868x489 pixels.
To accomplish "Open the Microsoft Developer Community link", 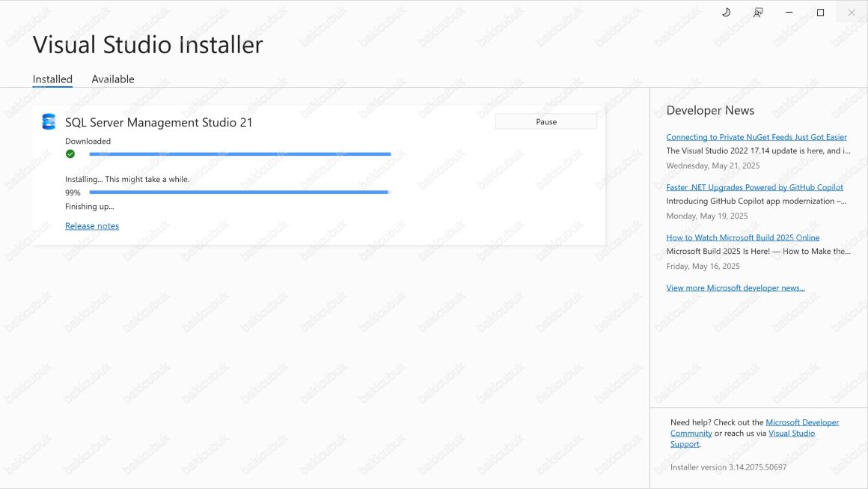I will (x=802, y=422).
